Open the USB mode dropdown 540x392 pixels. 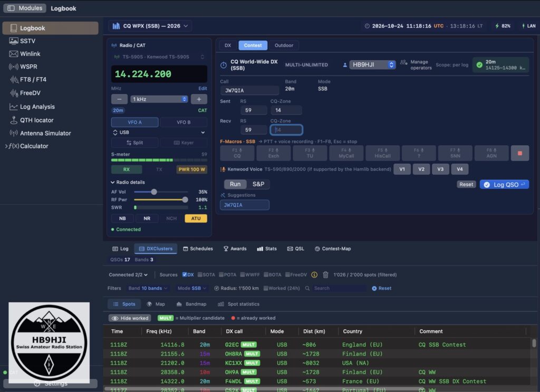click(159, 132)
